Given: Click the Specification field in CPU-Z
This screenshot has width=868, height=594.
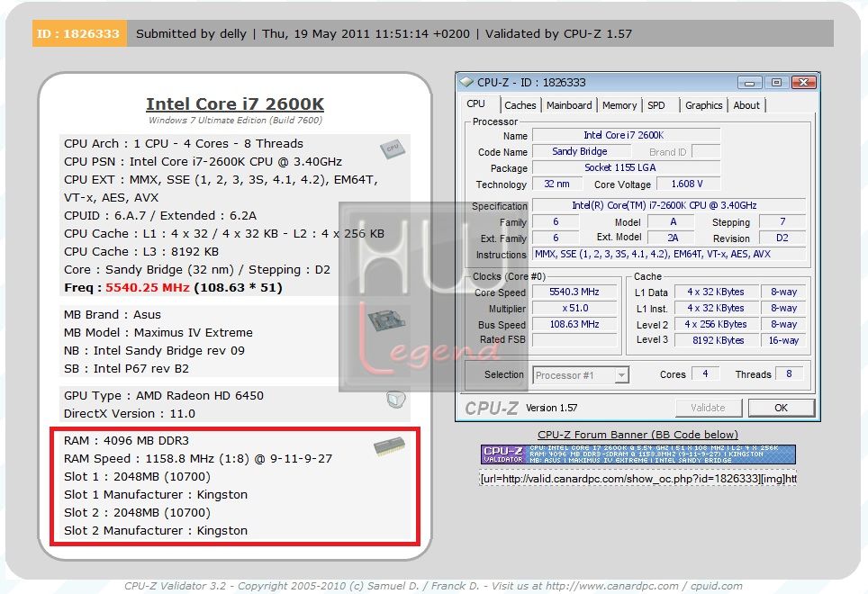Looking at the screenshot, I should pyautogui.click(x=669, y=205).
